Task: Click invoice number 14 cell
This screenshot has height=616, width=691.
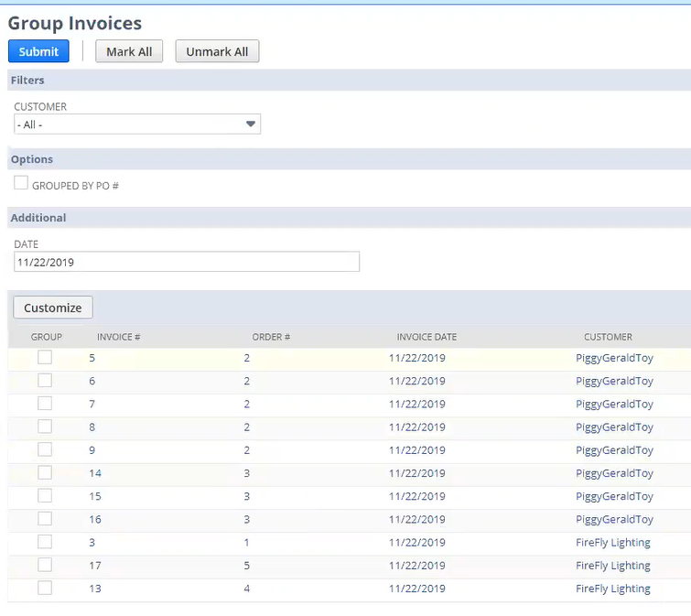Action: 95,473
